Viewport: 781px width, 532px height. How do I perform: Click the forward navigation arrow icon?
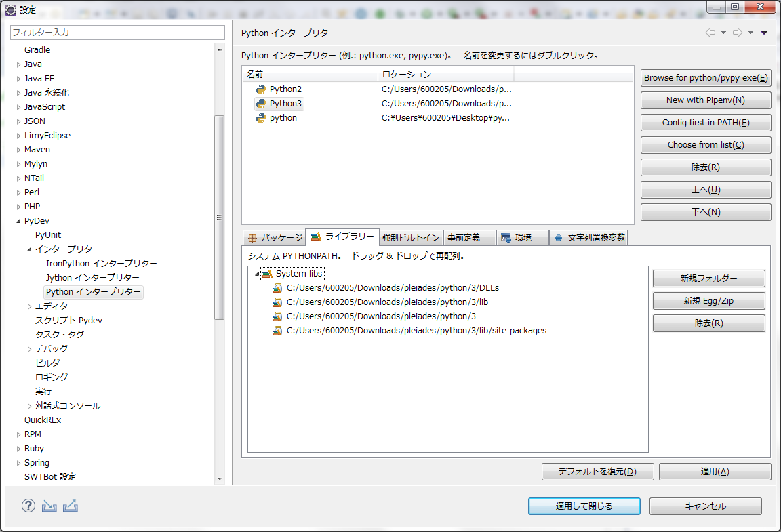(738, 33)
